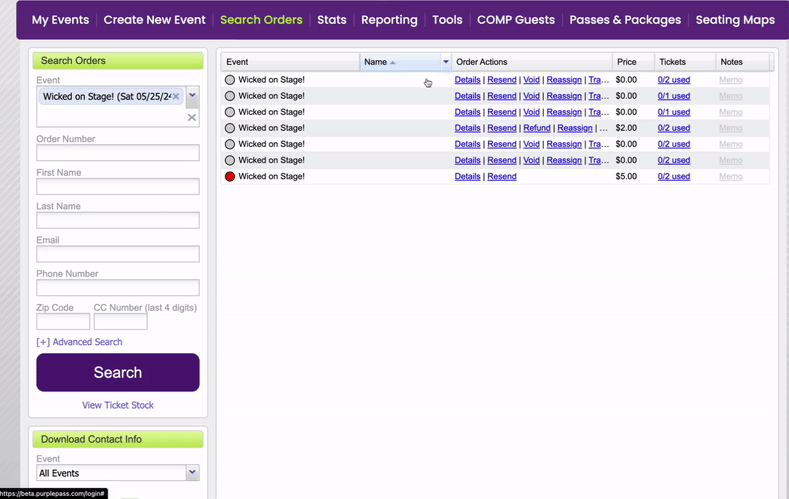This screenshot has width=789, height=499.
Task: Go to Create New Event
Action: coord(154,20)
